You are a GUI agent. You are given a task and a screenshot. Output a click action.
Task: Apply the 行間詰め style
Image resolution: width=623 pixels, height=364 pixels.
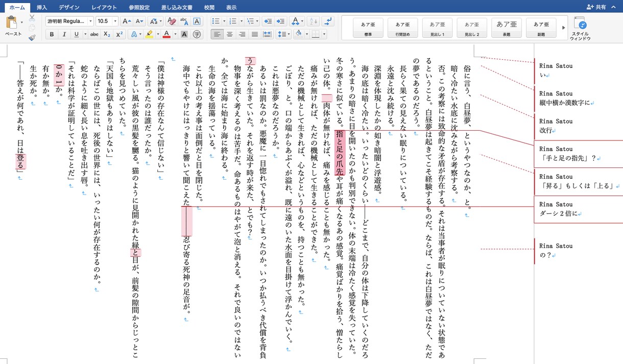click(x=402, y=28)
